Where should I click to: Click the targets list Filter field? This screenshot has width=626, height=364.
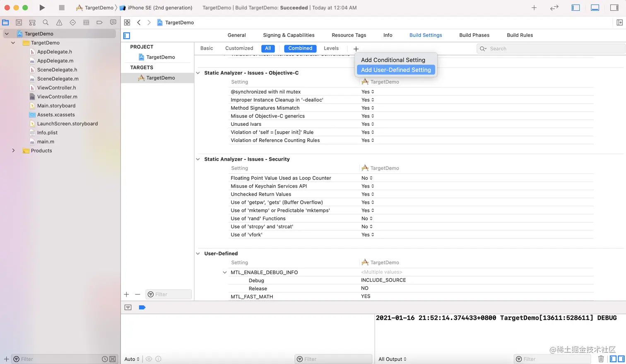(169, 294)
